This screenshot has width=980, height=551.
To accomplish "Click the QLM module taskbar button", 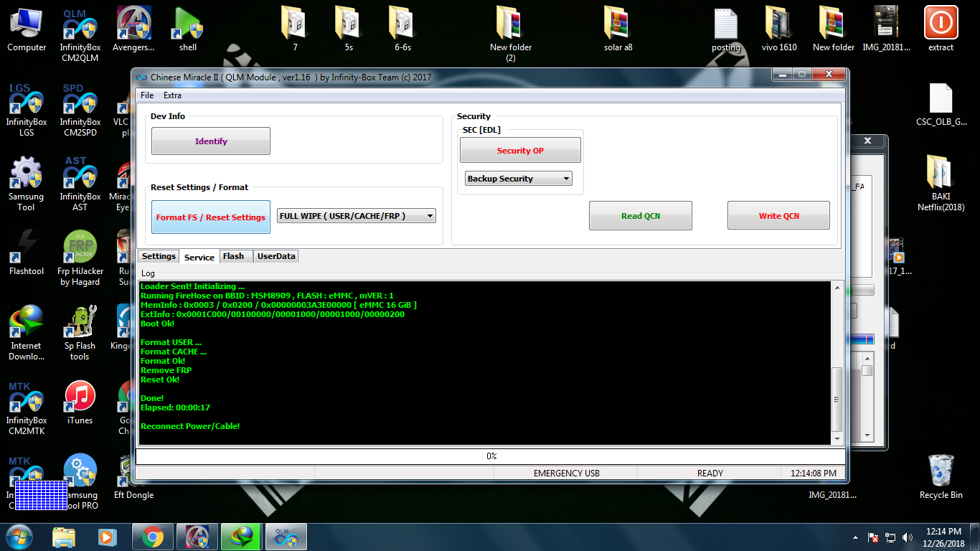I will tap(286, 537).
